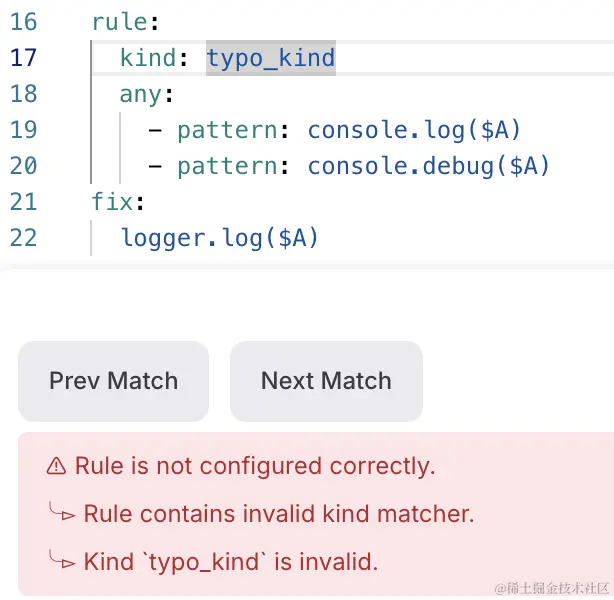Click arrow icon before 'Rule contains invalid'
The image size is (614, 600).
[x=62, y=512]
